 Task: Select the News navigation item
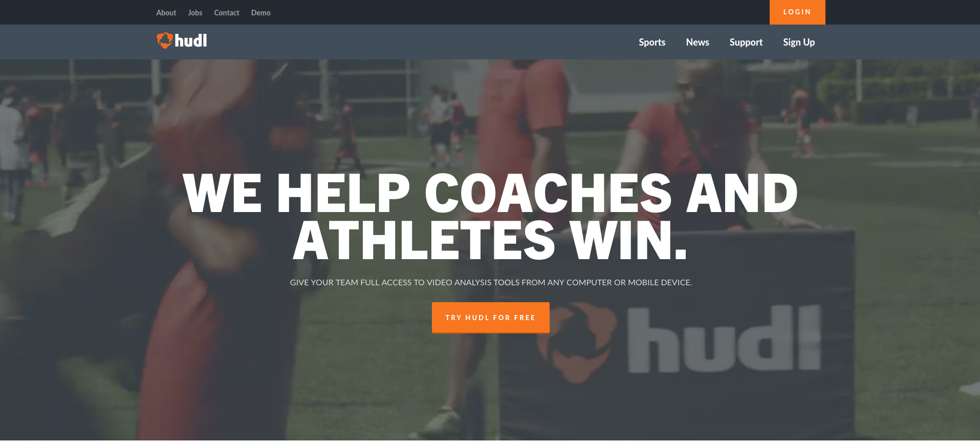[698, 43]
